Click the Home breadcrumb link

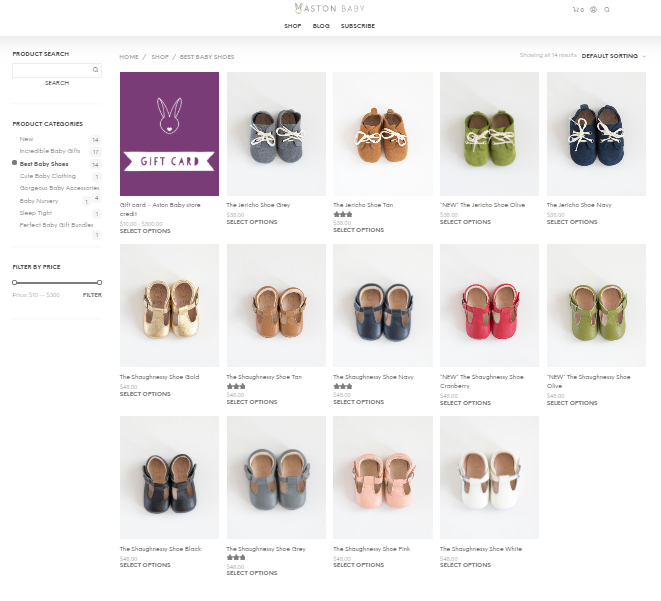point(129,57)
